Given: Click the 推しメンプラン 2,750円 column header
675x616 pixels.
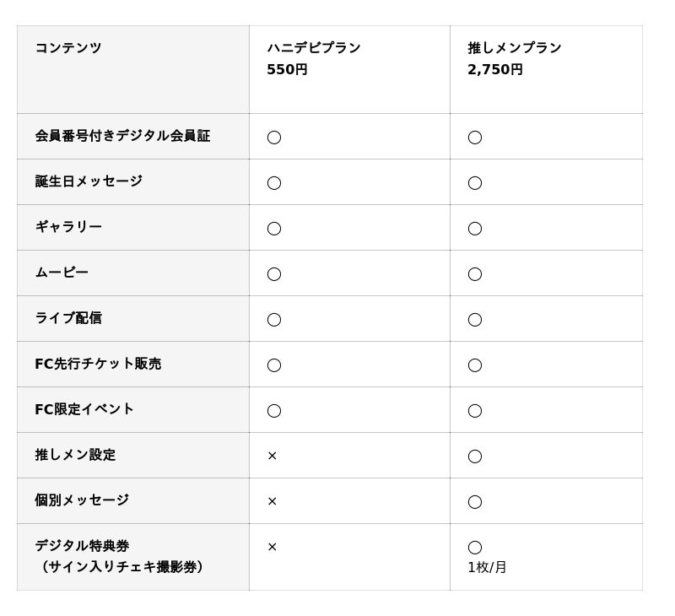Looking at the screenshot, I should (514, 58).
